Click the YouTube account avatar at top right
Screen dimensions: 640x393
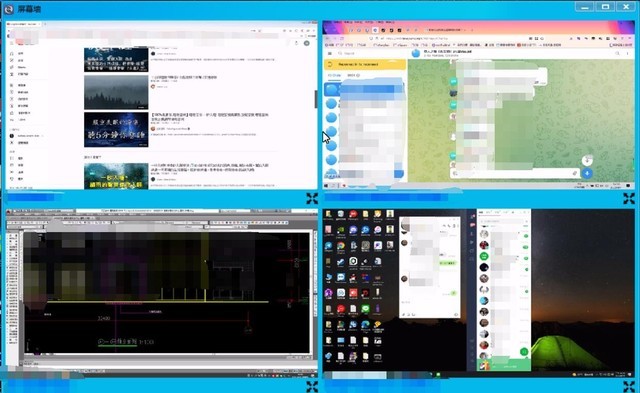(x=307, y=43)
